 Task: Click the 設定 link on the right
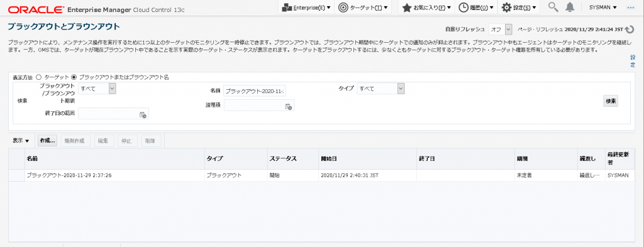pyautogui.click(x=633, y=62)
